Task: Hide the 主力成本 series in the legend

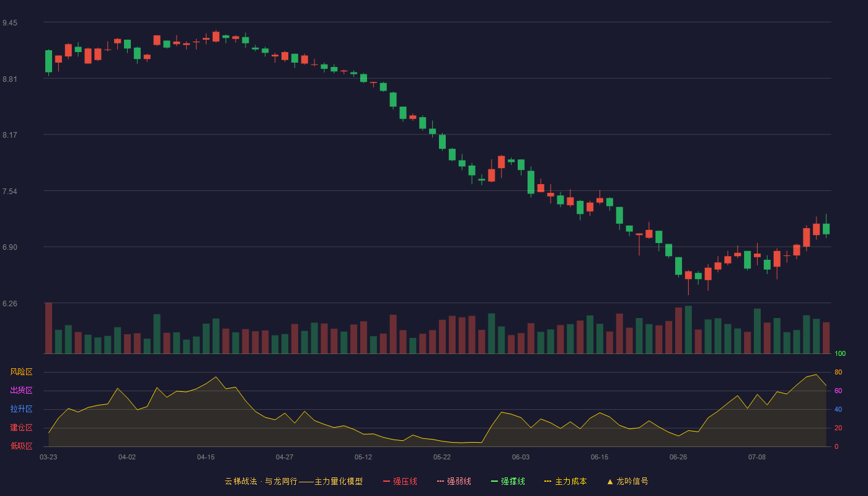Action: [565, 481]
